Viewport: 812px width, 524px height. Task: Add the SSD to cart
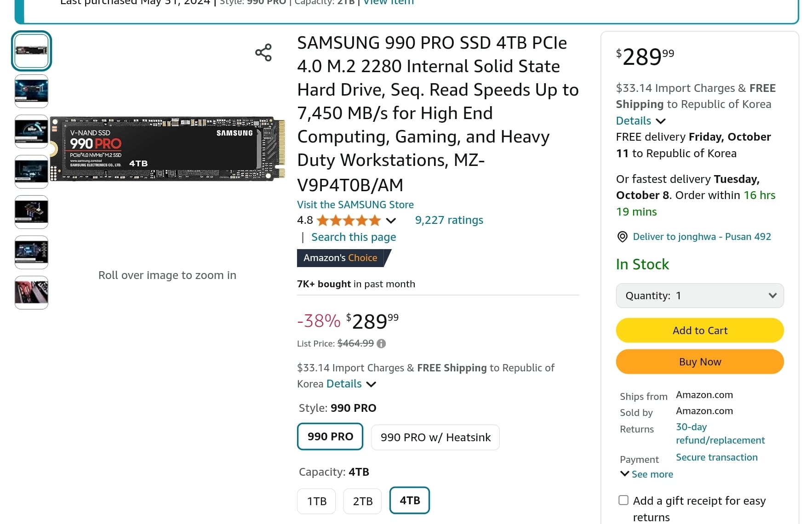(700, 330)
